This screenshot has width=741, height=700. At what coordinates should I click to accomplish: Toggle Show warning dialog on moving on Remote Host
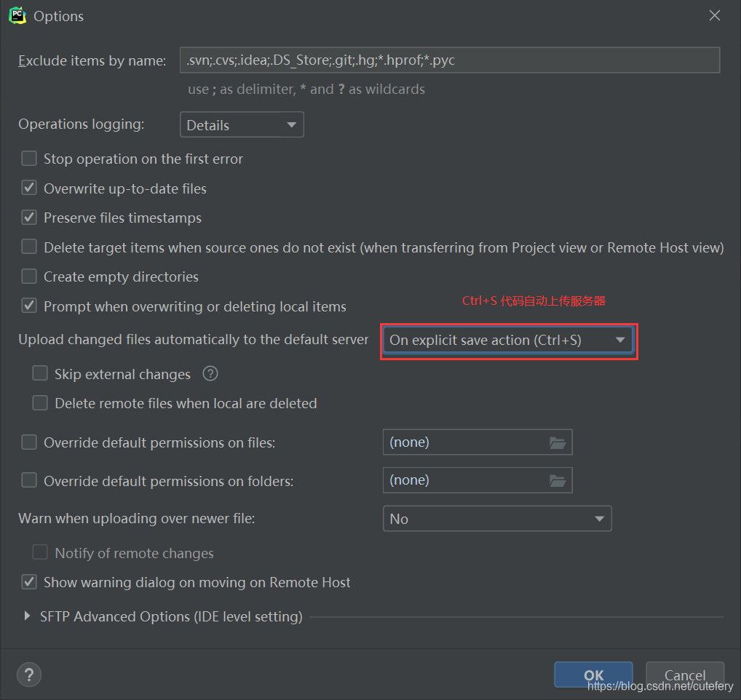pos(29,582)
